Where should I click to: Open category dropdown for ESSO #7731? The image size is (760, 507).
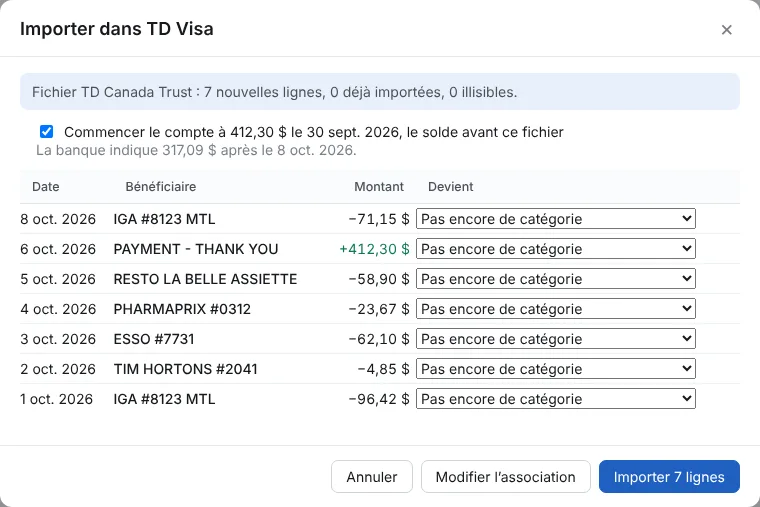pyautogui.click(x=555, y=339)
